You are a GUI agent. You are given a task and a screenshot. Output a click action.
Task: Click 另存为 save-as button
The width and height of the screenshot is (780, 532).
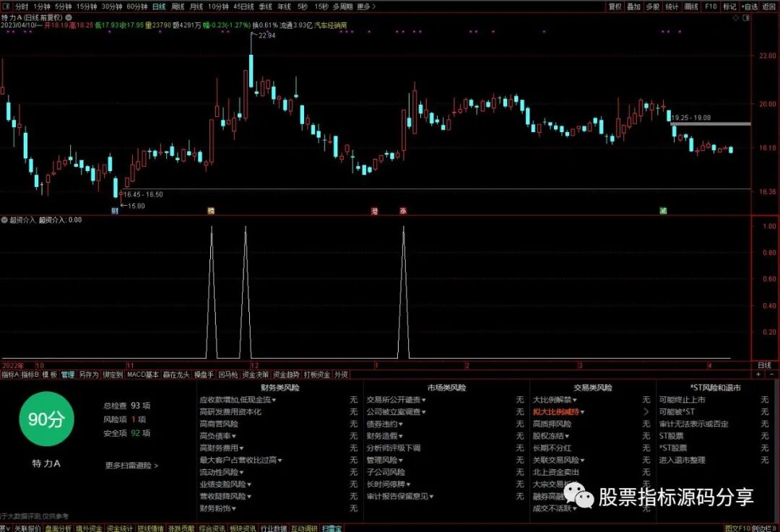pyautogui.click(x=89, y=375)
